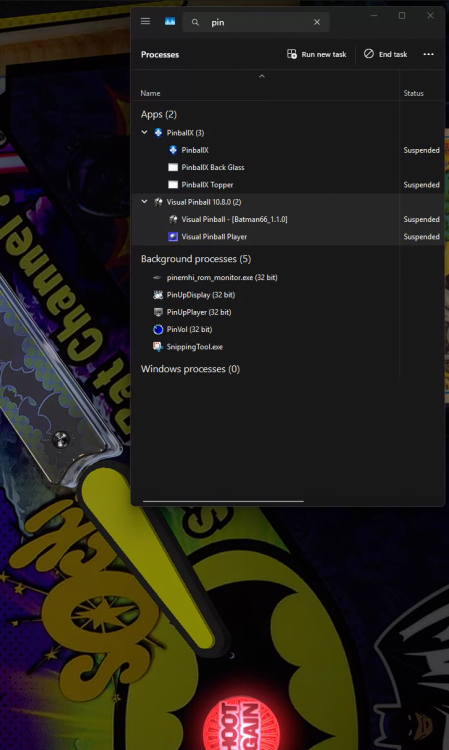The height and width of the screenshot is (750, 449).
Task: Collapse the columns header with up chevron
Action: pyautogui.click(x=262, y=77)
